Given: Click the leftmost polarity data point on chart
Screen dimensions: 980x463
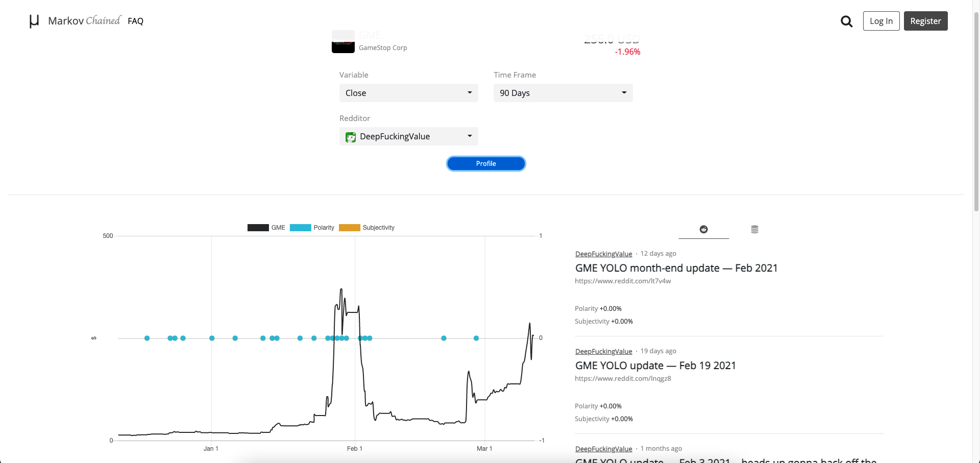Looking at the screenshot, I should tap(147, 338).
